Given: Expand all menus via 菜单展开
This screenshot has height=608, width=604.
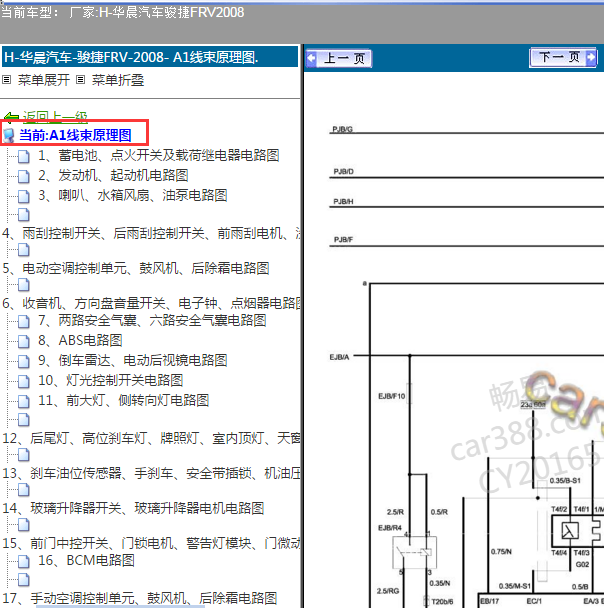Looking at the screenshot, I should 43,80.
